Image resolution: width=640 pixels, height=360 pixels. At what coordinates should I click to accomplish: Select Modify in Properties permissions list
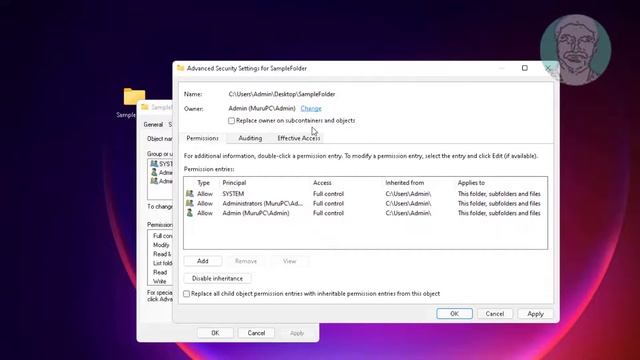pos(161,245)
